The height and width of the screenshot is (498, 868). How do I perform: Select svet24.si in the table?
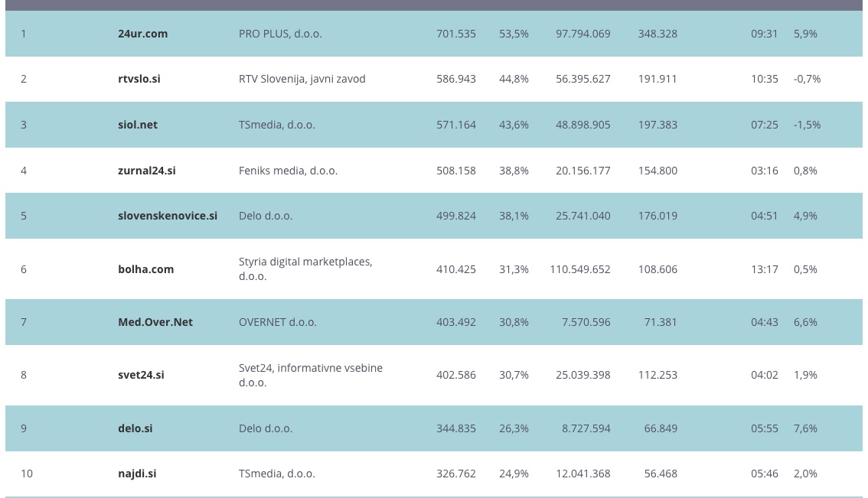point(142,375)
